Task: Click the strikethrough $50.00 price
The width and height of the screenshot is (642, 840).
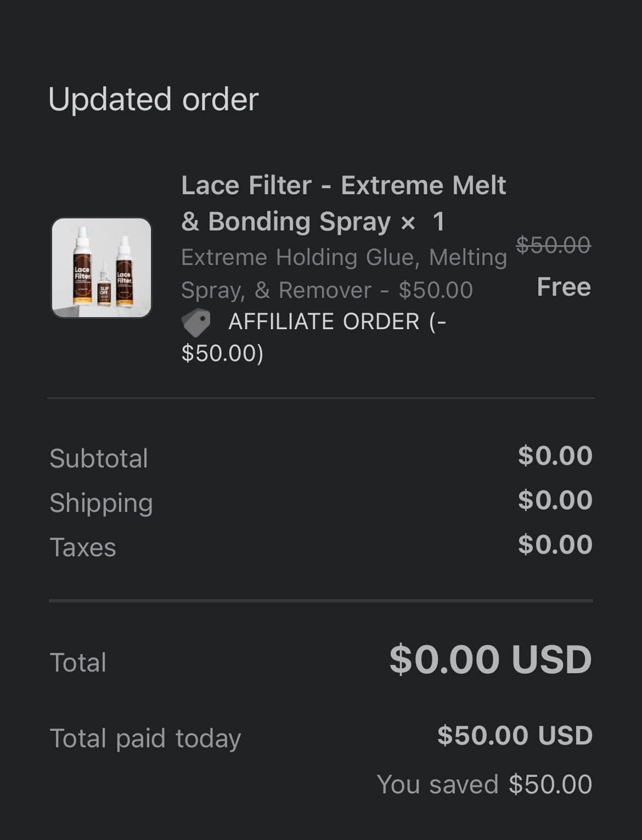Action: pyautogui.click(x=553, y=244)
